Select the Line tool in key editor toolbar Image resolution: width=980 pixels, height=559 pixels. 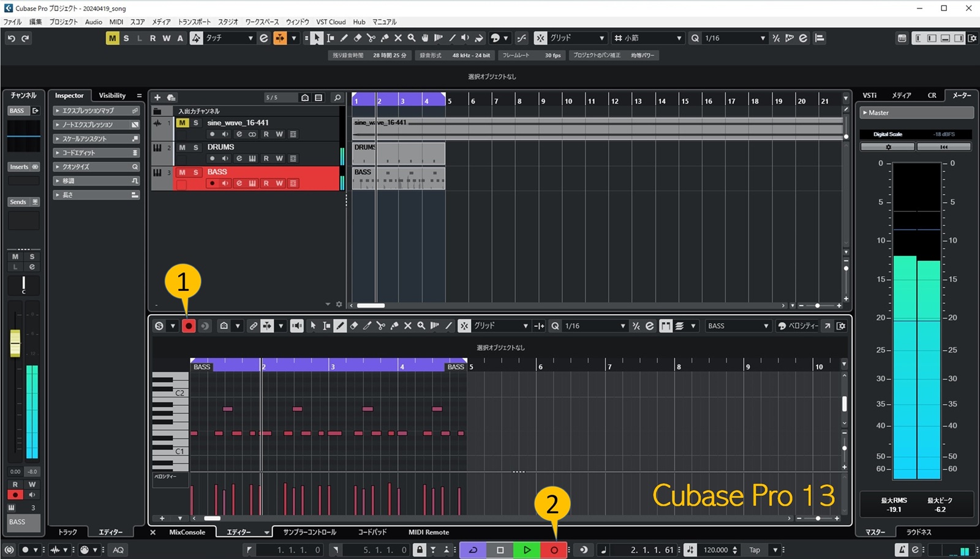[448, 326]
